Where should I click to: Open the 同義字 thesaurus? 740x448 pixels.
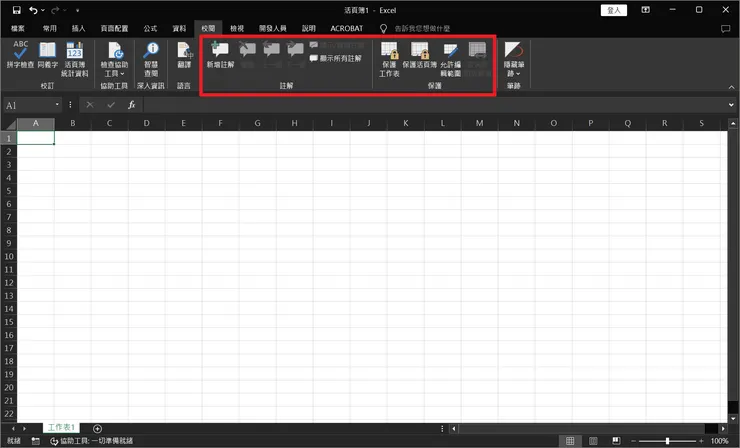tap(48, 55)
